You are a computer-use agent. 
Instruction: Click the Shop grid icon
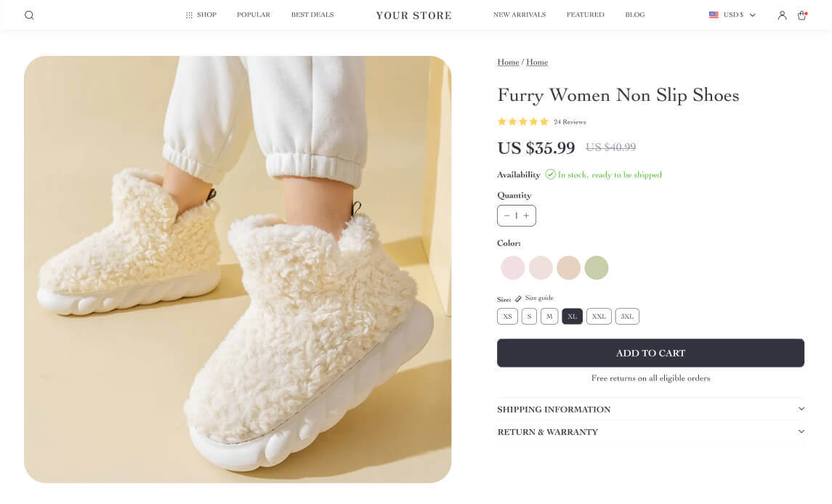[x=189, y=15]
